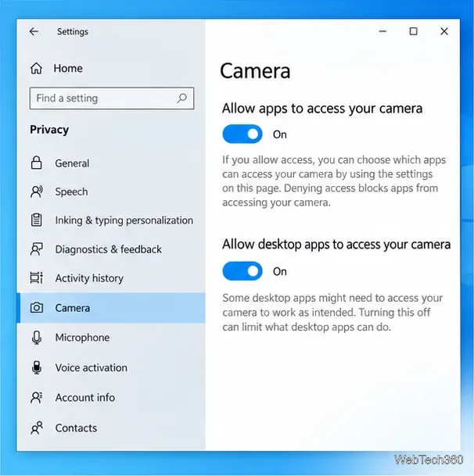The width and height of the screenshot is (474, 476).
Task: Select Speech in the sidebar
Action: click(x=71, y=191)
